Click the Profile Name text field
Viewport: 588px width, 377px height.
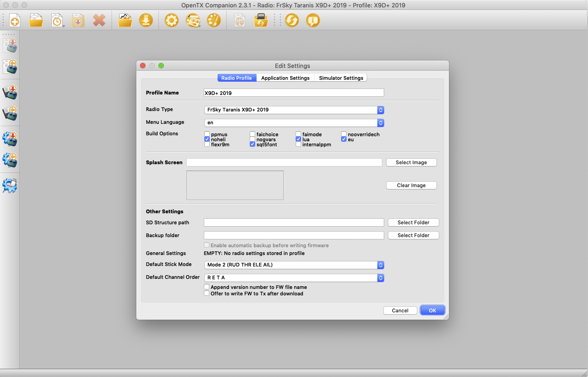tap(294, 93)
